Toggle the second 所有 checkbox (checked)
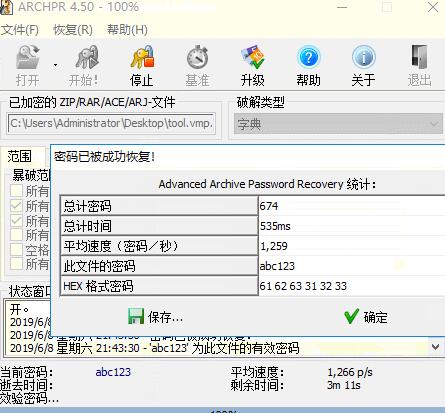 [x=16, y=206]
